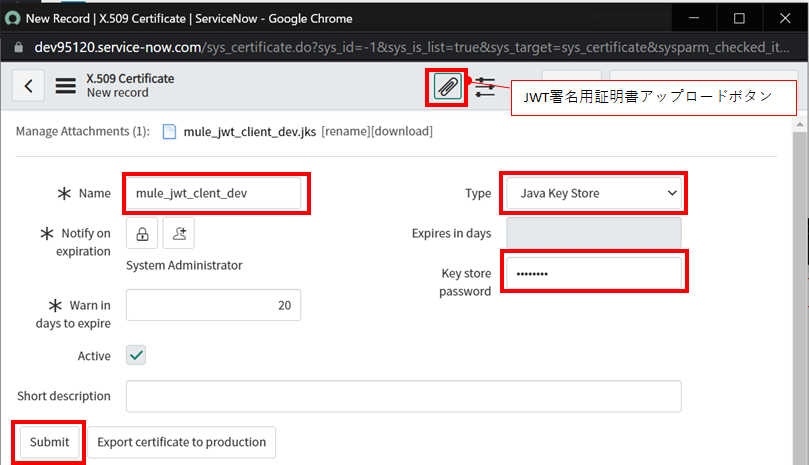The image size is (809, 465).
Task: Click the Warn in days to expire field
Action: pyautogui.click(x=214, y=305)
